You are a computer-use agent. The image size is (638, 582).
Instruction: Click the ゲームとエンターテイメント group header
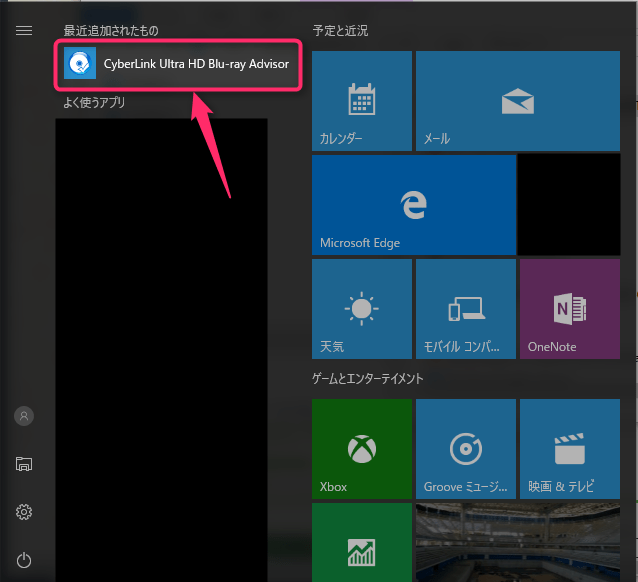pyautogui.click(x=367, y=379)
